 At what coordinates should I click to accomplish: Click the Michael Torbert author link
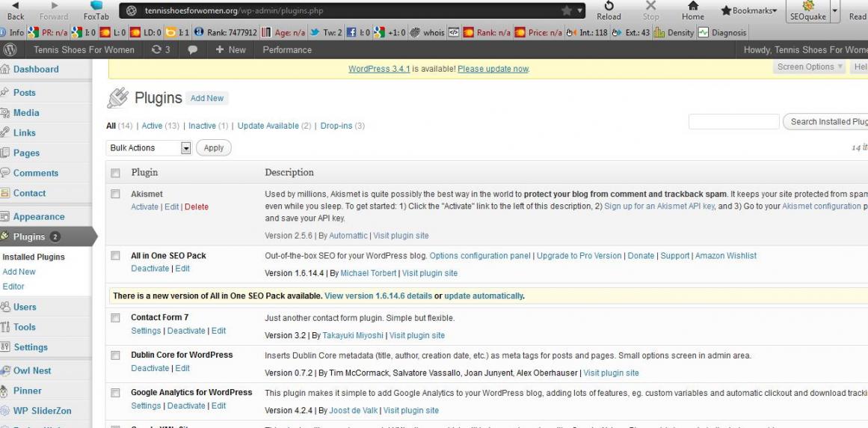coord(368,273)
